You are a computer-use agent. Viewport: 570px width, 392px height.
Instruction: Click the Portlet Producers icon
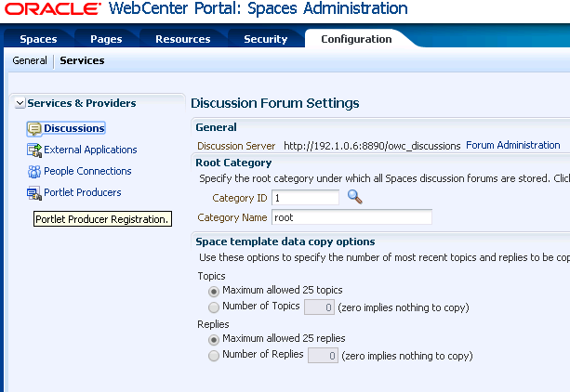pyautogui.click(x=34, y=193)
